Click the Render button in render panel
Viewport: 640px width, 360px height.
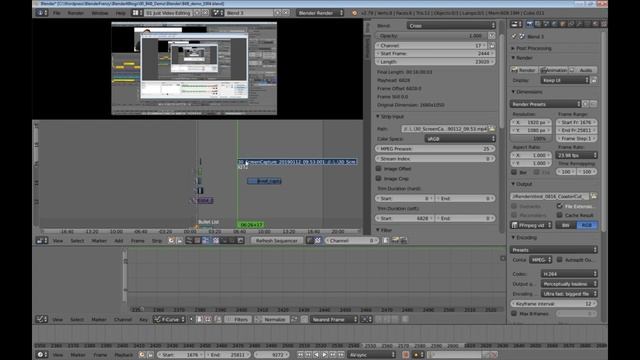[x=523, y=70]
